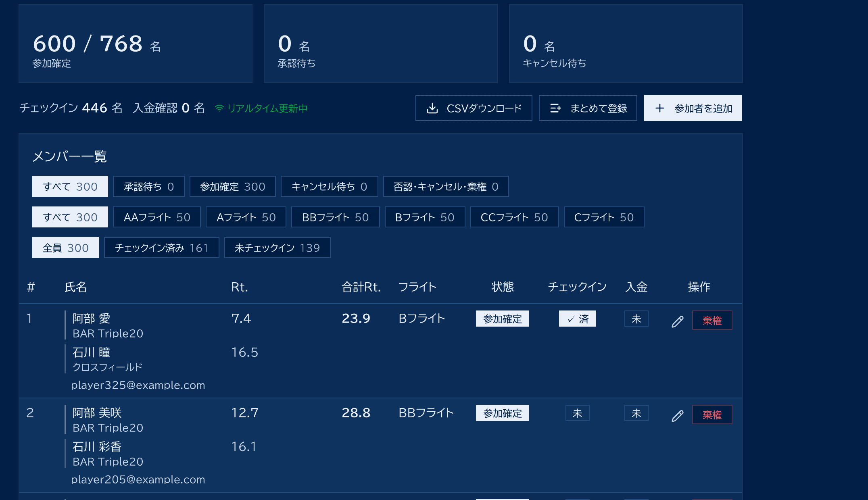868x500 pixels.
Task: Click the 合計Rt. column header
Action: (x=361, y=287)
